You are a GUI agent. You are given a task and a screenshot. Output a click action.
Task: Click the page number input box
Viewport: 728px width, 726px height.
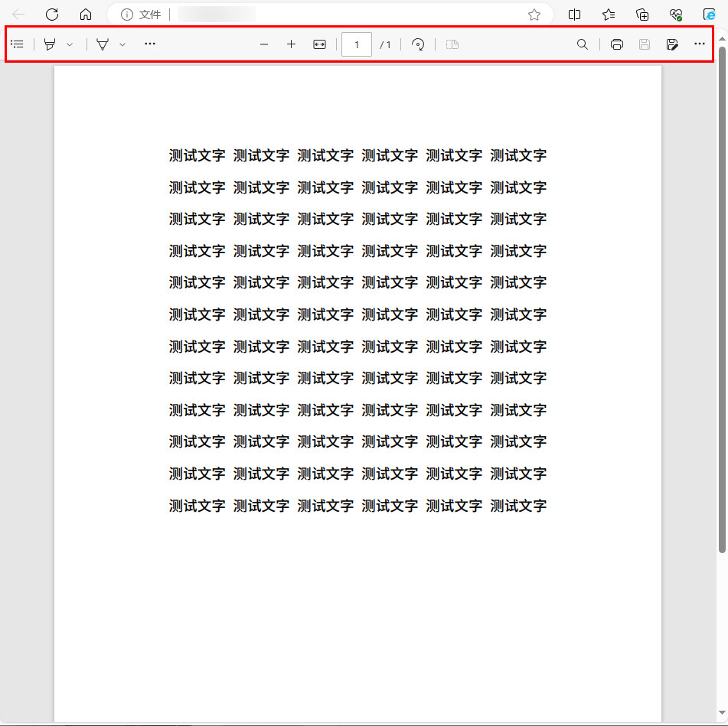click(357, 44)
